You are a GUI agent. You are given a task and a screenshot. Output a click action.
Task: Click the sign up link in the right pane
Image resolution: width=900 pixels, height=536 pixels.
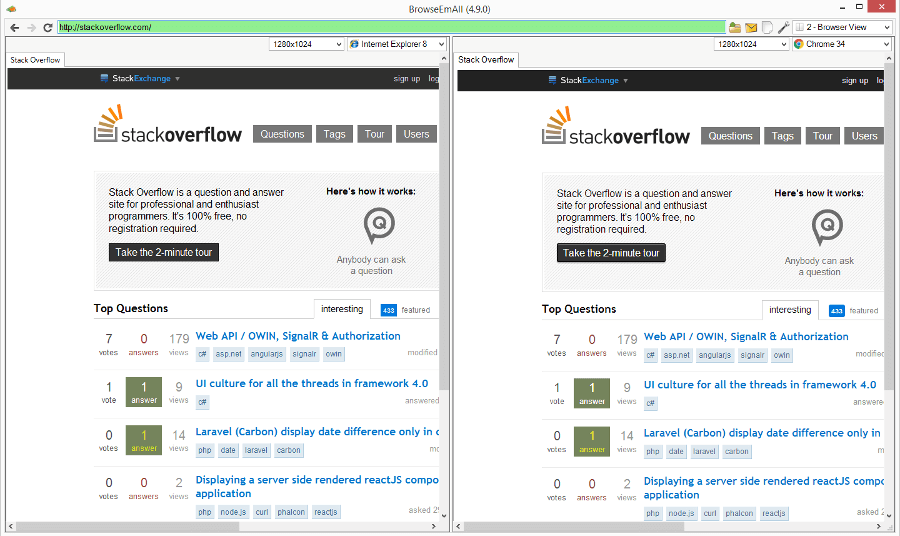(x=855, y=80)
